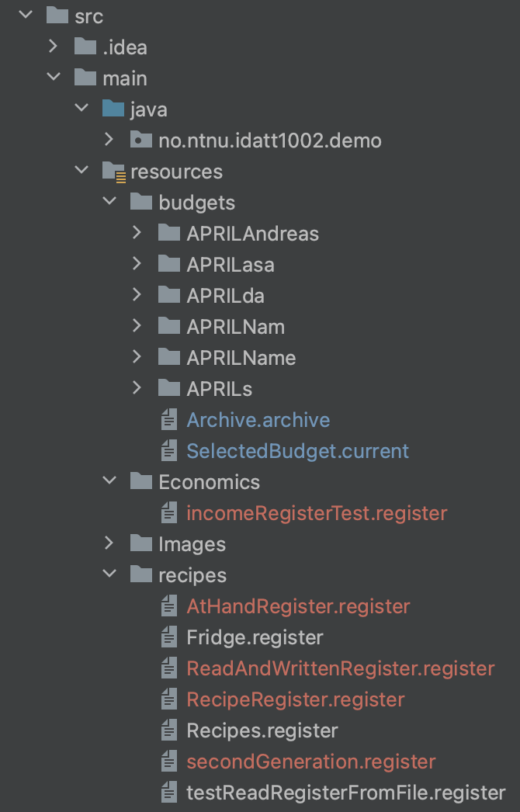The image size is (520, 812).
Task: Expand the Images folder
Action: tap(109, 543)
